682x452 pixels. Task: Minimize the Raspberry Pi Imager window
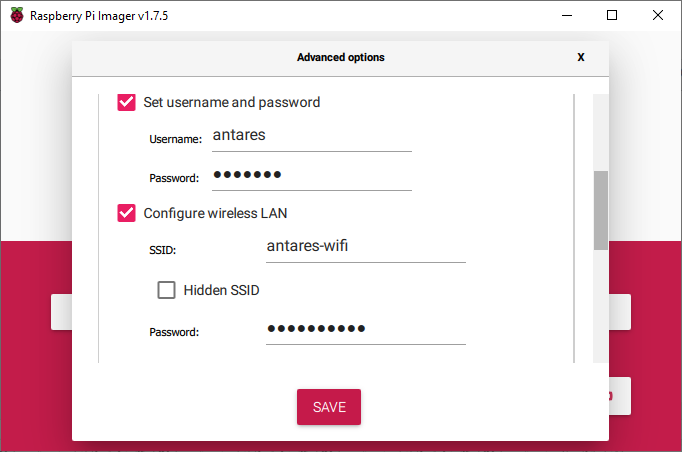pos(566,15)
